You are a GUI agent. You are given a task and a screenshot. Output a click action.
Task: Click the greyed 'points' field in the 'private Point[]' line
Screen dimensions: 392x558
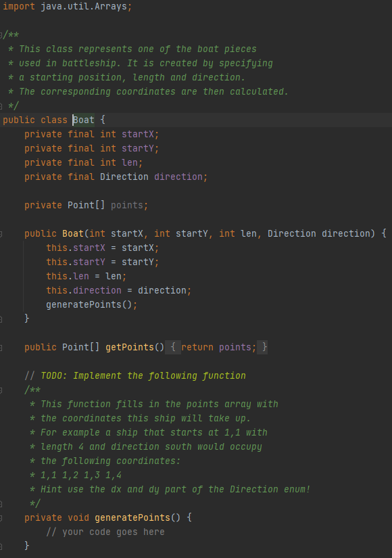pyautogui.click(x=126, y=206)
